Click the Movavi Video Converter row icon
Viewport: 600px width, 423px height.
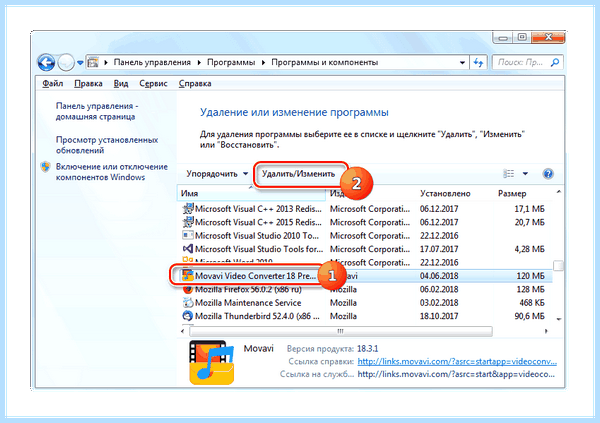tap(188, 276)
